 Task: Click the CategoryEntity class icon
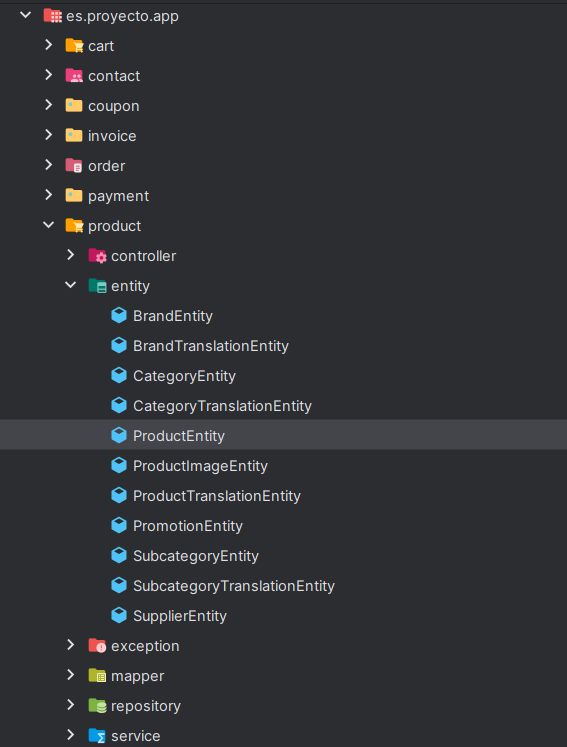pos(119,375)
